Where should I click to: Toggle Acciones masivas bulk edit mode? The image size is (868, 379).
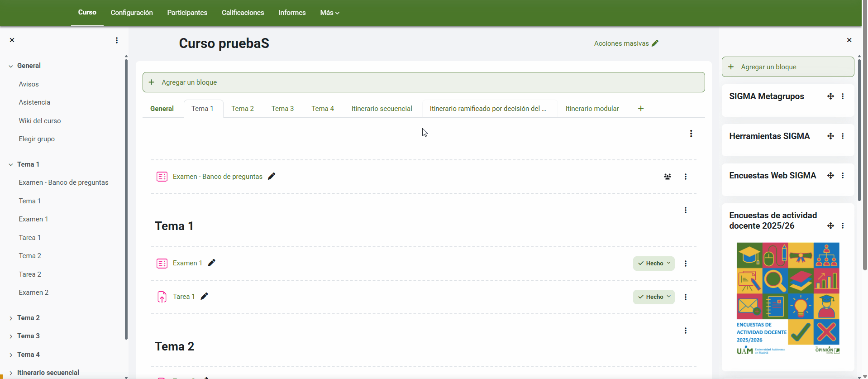(x=626, y=43)
